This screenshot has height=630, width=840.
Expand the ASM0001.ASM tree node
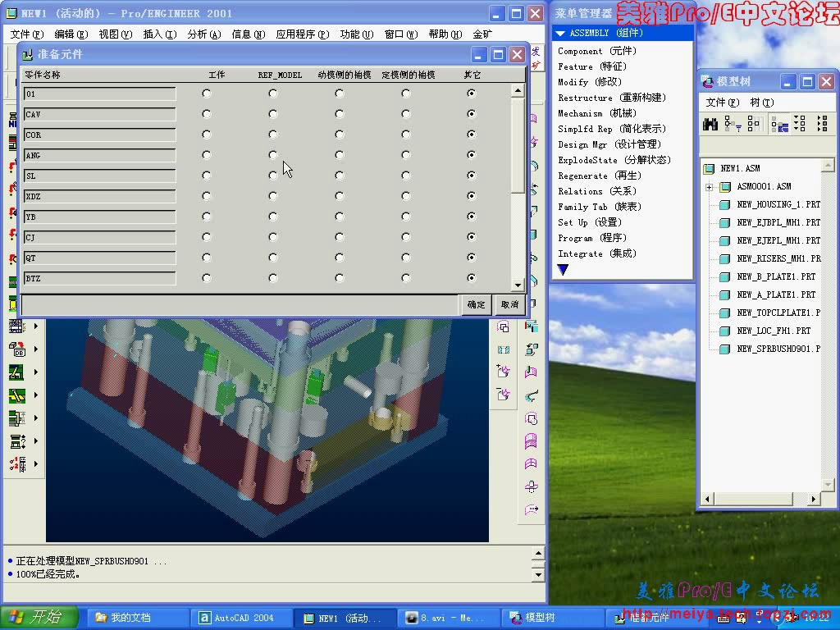pos(710,187)
